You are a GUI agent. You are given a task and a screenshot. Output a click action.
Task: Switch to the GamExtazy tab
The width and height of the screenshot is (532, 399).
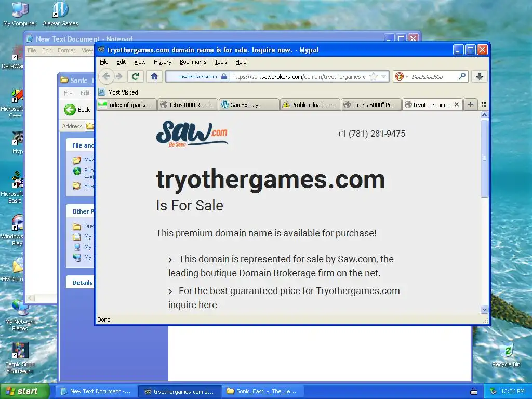pos(249,105)
